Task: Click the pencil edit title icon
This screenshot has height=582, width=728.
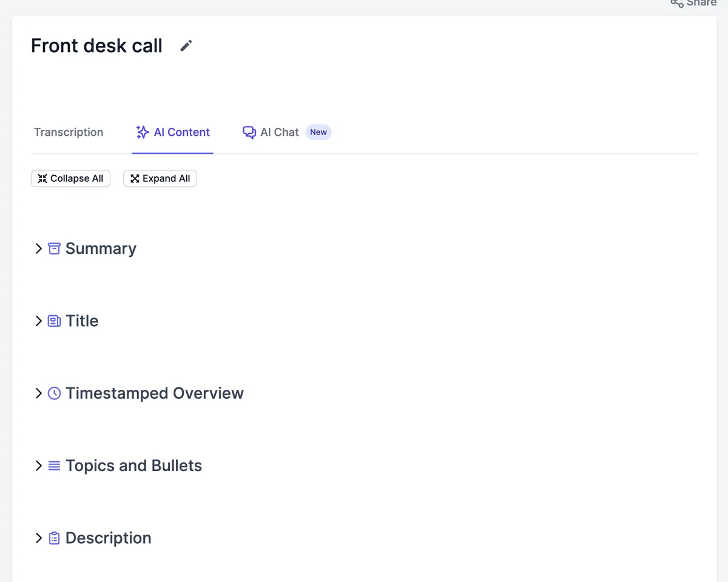Action: 186,45
